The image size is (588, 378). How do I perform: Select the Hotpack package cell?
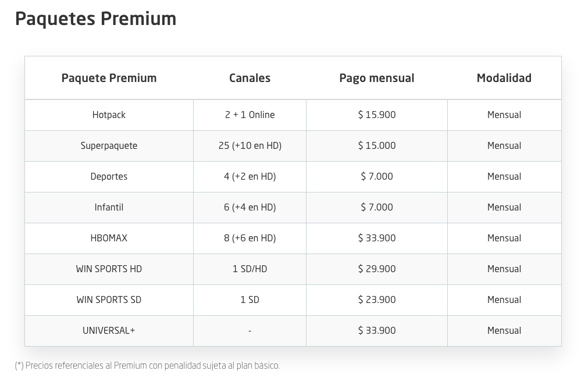[x=109, y=115]
